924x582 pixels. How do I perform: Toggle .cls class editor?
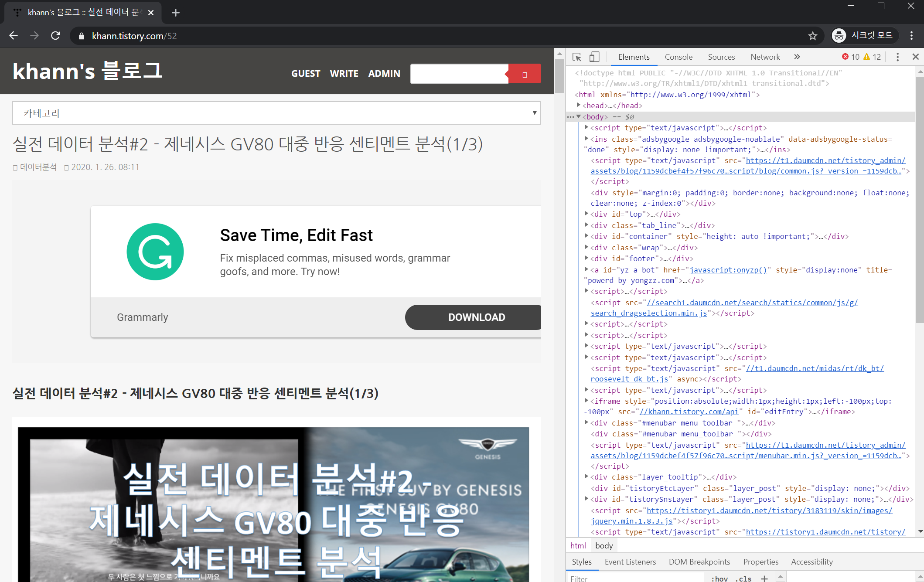[x=743, y=579]
